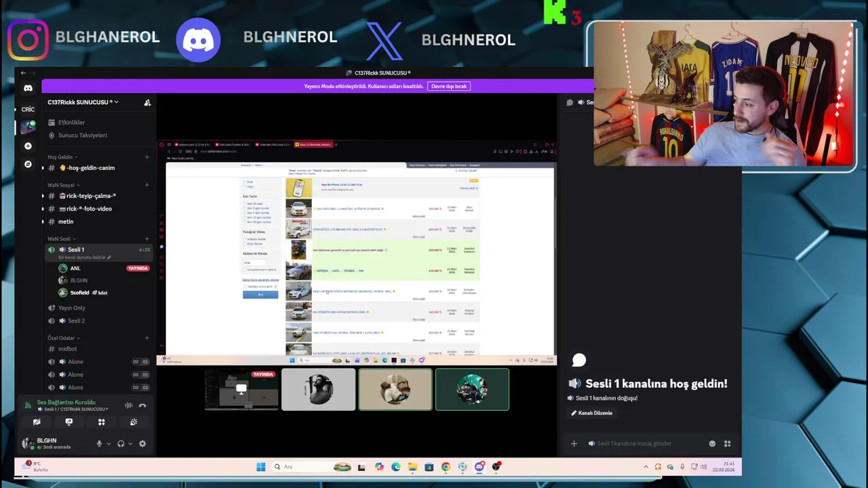Image resolution: width=868 pixels, height=488 pixels.
Task: Open Discord direct messages home icon
Action: pos(28,88)
